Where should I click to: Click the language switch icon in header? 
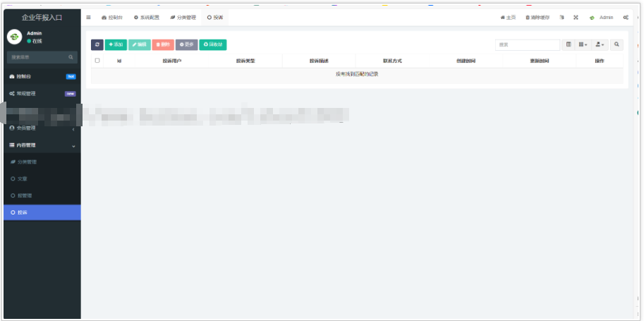(561, 17)
